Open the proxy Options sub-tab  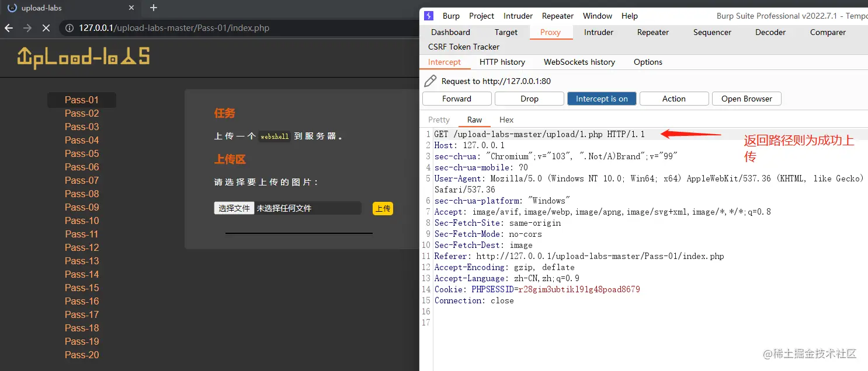(648, 62)
